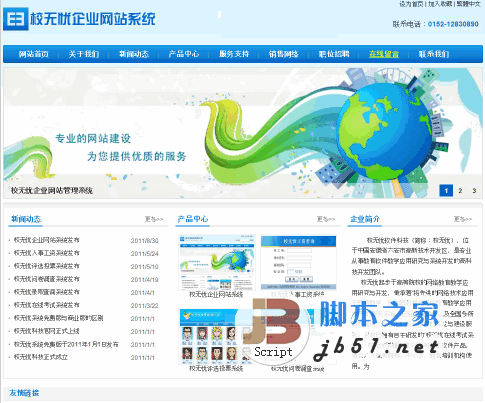Image resolution: width=485 pixels, height=403 pixels.
Task: Select 联系我们 in the navigation bar
Action: [434, 54]
